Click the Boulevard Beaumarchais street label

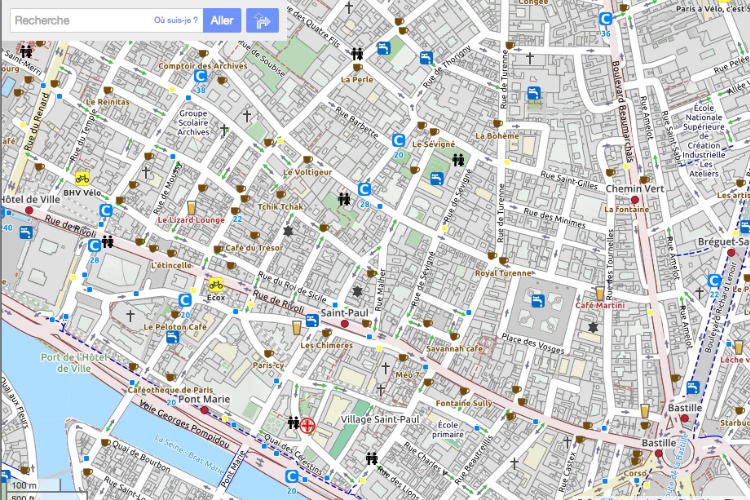tap(623, 111)
